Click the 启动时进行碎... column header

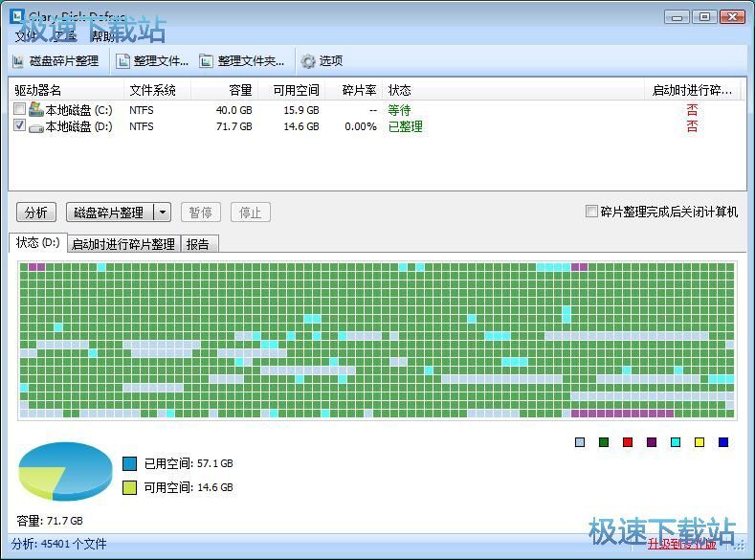[692, 90]
